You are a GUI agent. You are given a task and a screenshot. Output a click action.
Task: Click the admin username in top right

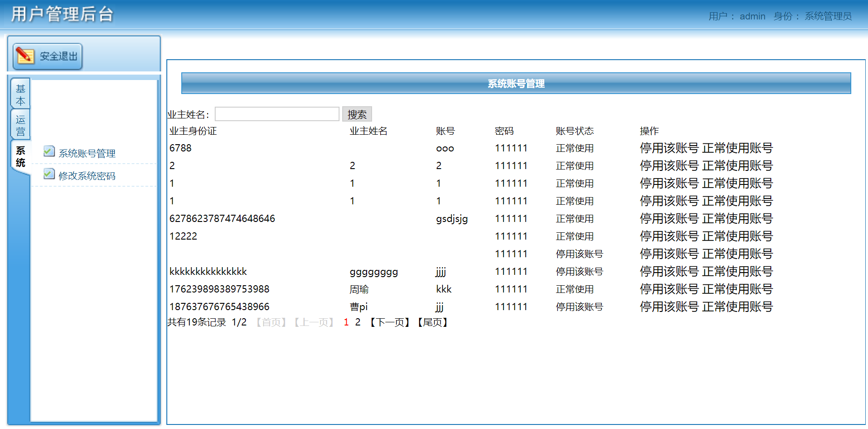click(752, 16)
